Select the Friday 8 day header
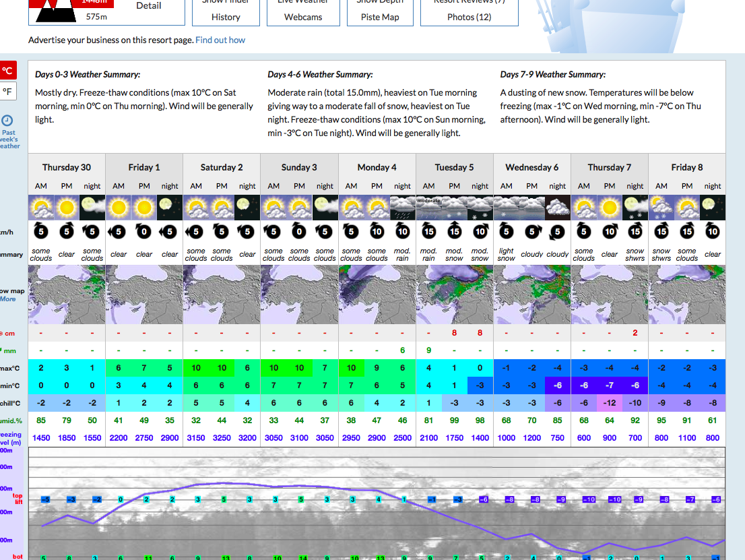 click(687, 167)
